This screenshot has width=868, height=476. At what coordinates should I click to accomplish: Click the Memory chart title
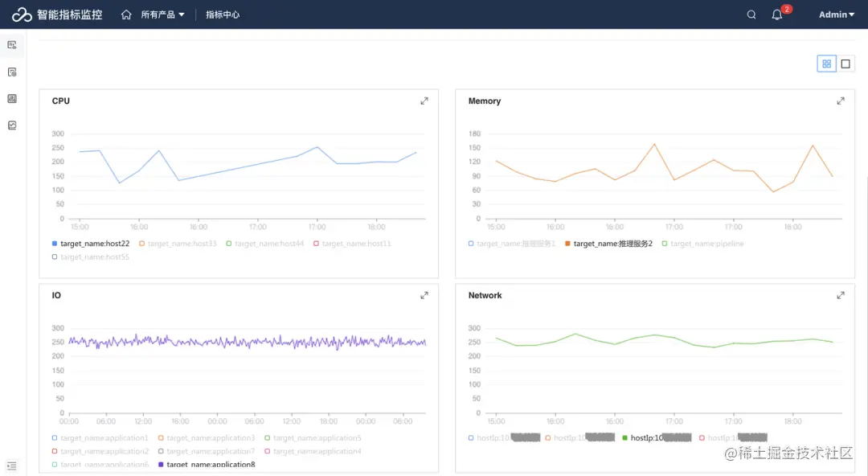point(485,101)
